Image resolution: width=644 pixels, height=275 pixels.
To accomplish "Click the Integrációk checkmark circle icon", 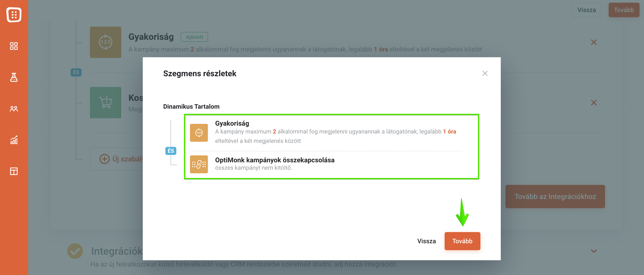I will click(x=75, y=251).
